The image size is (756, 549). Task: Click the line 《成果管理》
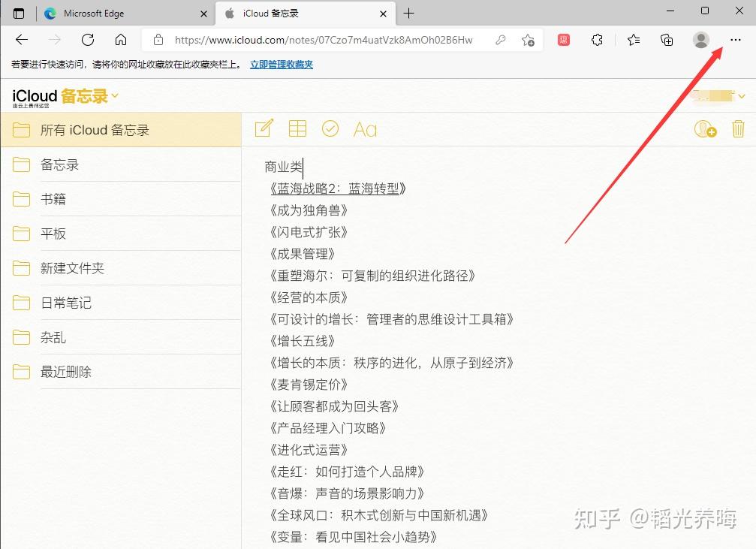point(302,254)
